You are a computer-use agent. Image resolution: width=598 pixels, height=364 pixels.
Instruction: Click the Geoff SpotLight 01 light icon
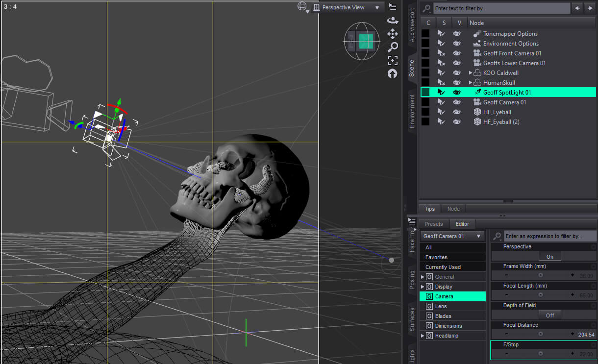coord(477,92)
